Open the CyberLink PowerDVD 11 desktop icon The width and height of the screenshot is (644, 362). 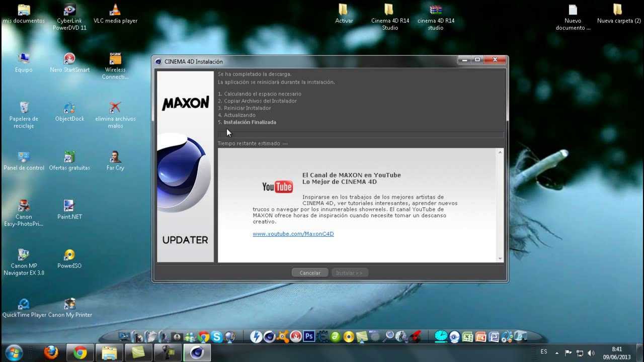[x=69, y=17]
